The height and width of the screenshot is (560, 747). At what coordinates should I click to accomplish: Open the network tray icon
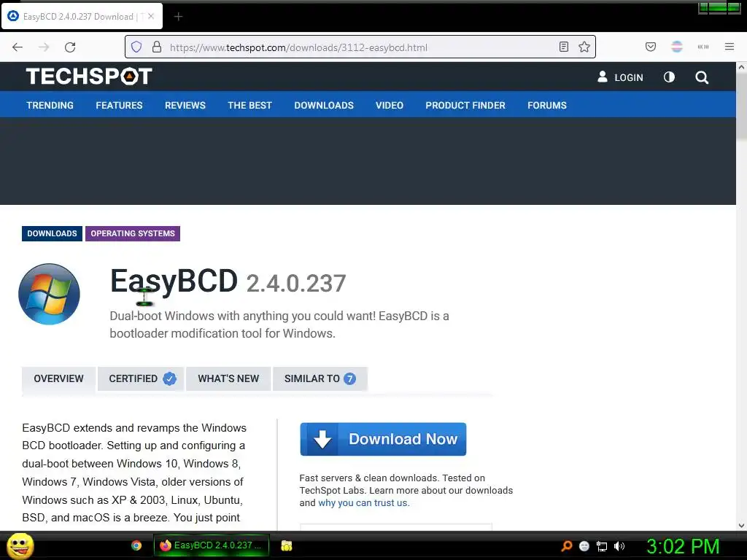[602, 546]
